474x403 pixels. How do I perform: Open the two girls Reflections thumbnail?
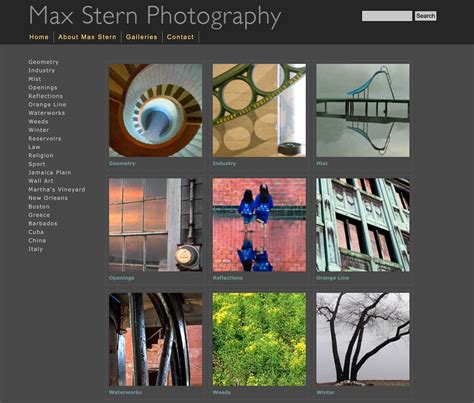point(259,225)
